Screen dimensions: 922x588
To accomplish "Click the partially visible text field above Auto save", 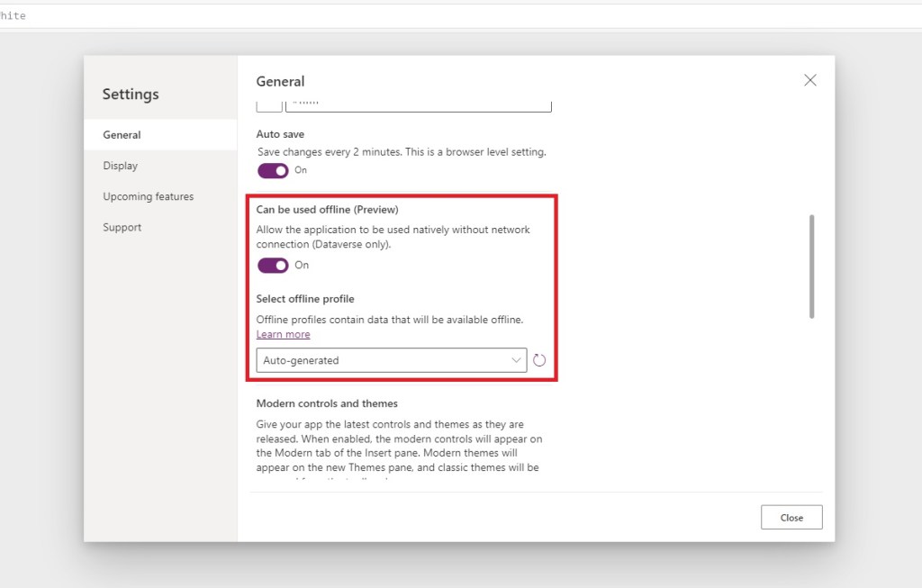I will click(418, 105).
